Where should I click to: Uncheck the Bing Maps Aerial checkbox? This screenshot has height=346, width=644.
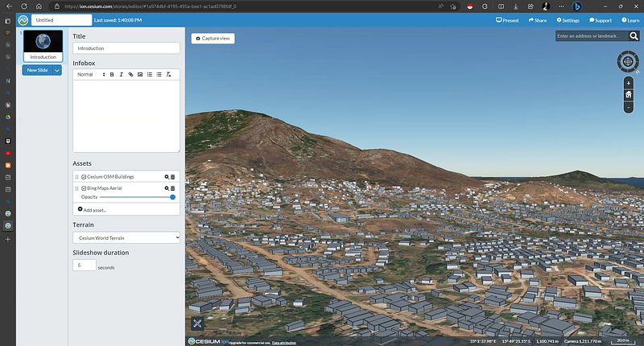pyautogui.click(x=84, y=187)
